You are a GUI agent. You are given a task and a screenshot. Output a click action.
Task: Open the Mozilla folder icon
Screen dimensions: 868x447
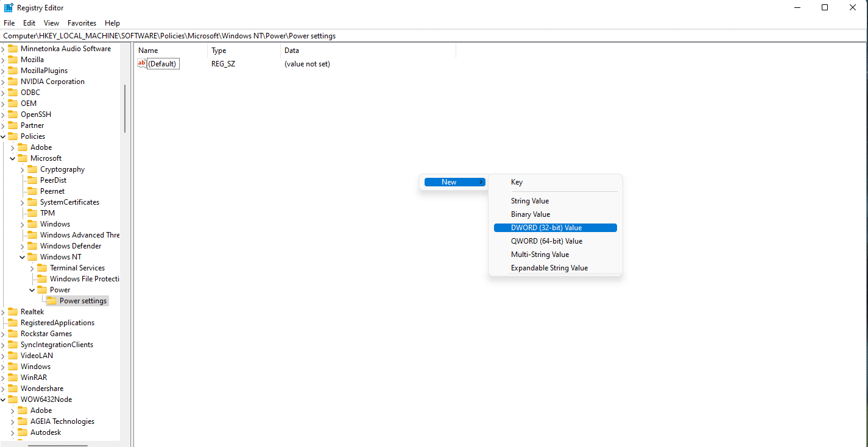pyautogui.click(x=13, y=59)
